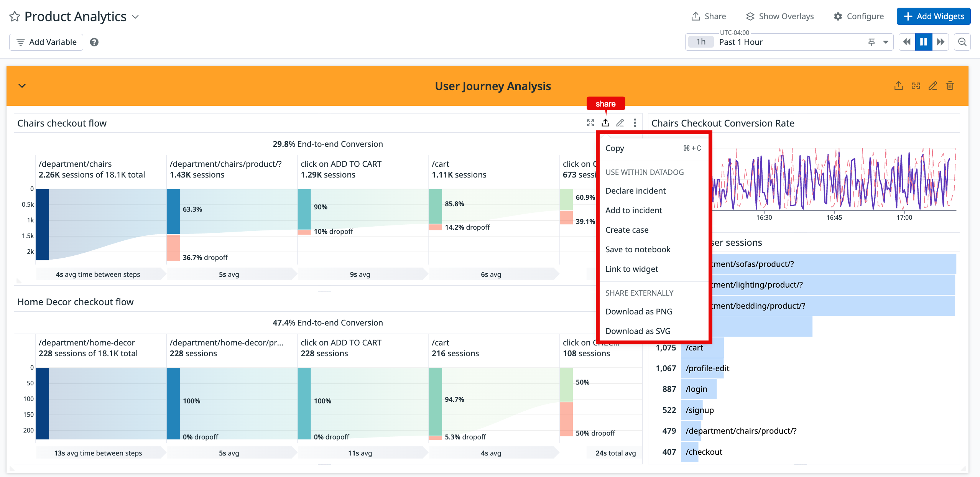Toggle Show Overlays
Image resolution: width=980 pixels, height=477 pixels.
pyautogui.click(x=779, y=16)
